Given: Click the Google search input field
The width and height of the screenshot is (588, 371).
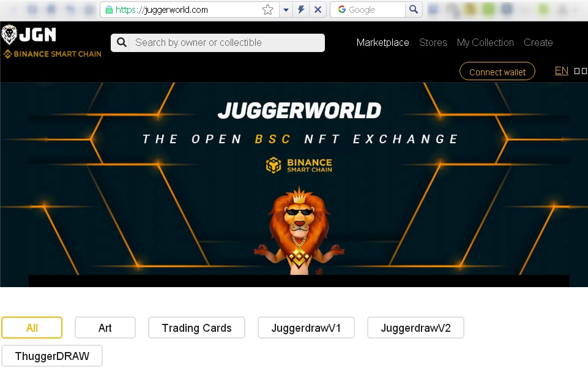Looking at the screenshot, I should [368, 10].
